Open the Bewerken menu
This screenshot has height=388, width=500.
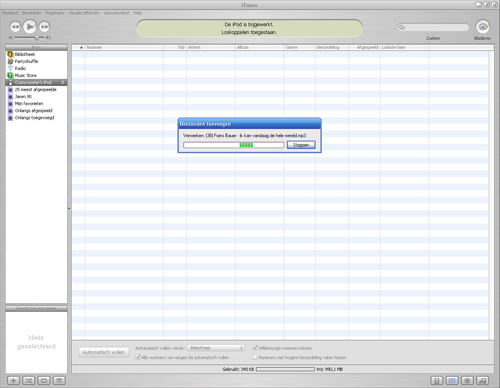(31, 13)
